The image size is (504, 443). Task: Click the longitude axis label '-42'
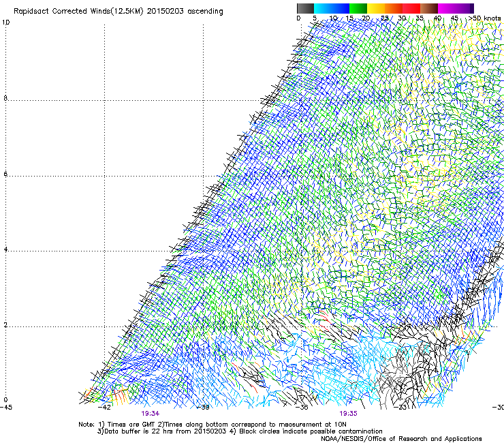(104, 408)
